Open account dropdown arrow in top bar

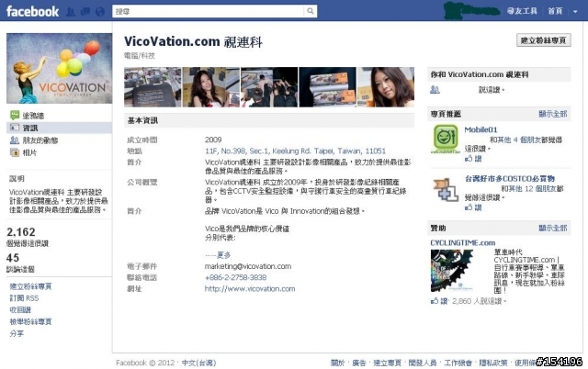(x=575, y=12)
